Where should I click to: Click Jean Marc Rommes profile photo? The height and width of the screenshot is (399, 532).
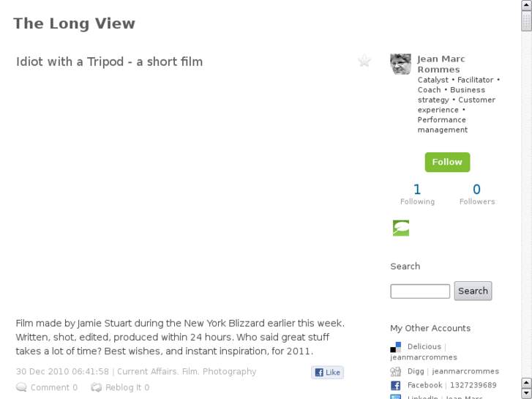400,64
